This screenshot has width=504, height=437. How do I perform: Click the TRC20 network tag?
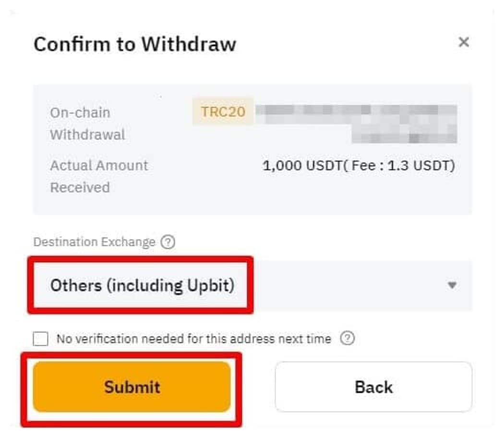pos(223,111)
